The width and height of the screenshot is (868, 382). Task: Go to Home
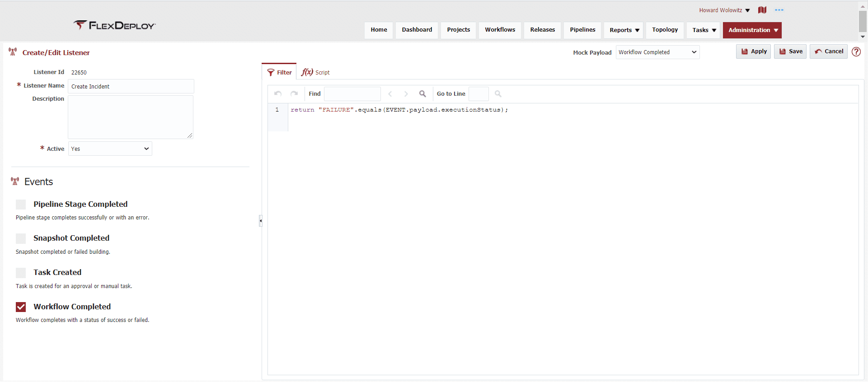379,30
